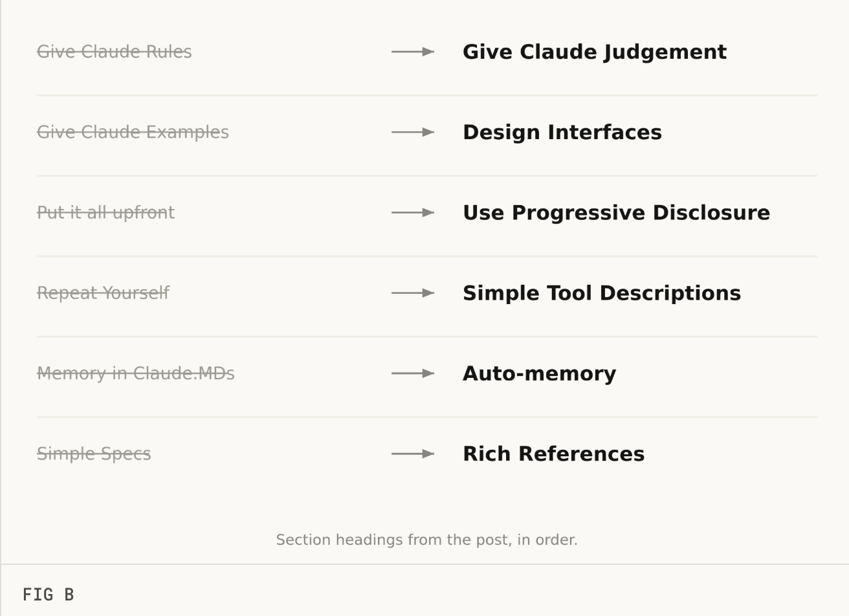849x616 pixels.
Task: Click crossed-out Give Claude Examples text
Action: click(x=133, y=133)
